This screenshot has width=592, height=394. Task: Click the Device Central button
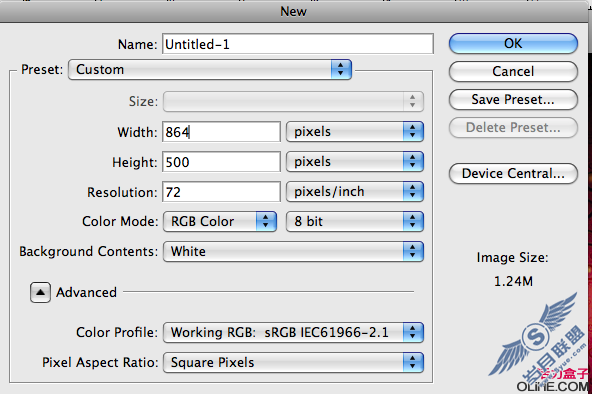point(513,174)
